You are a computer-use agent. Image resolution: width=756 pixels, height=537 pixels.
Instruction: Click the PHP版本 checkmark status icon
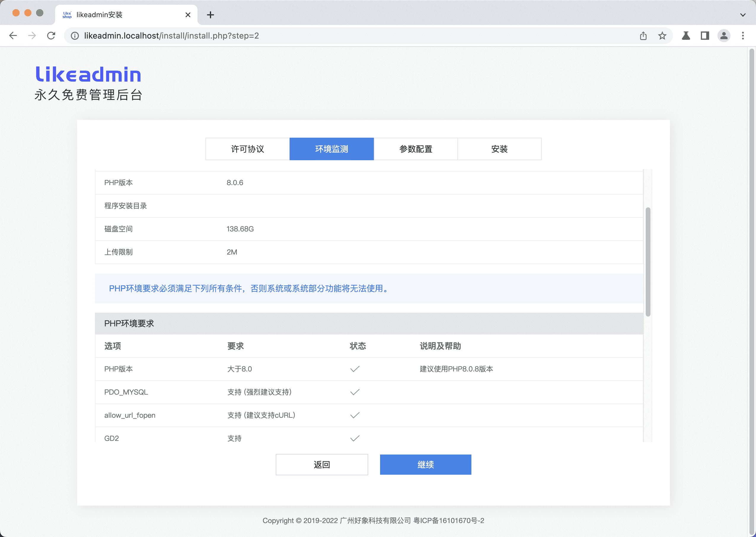pyautogui.click(x=355, y=369)
